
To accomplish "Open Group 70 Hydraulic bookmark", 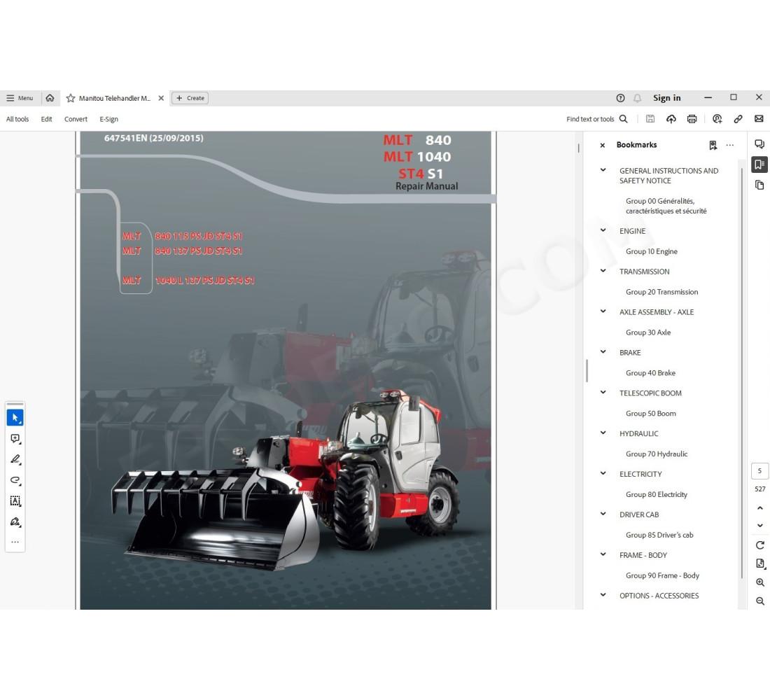I will (x=656, y=454).
